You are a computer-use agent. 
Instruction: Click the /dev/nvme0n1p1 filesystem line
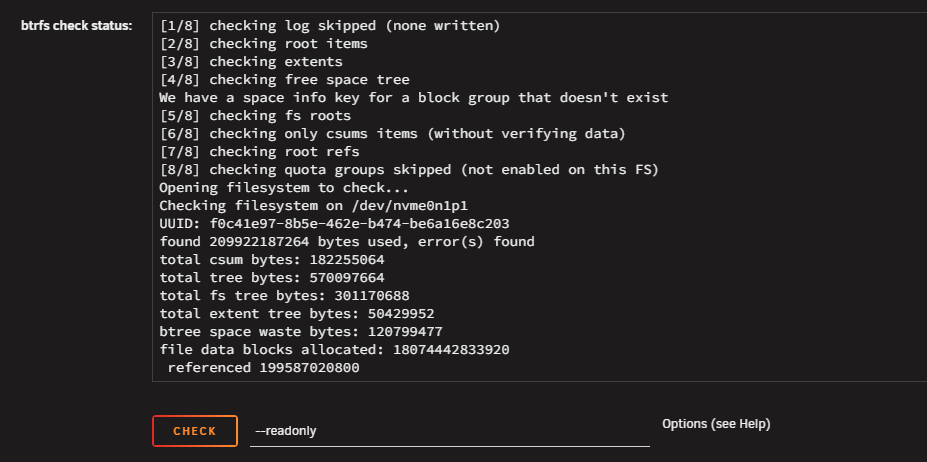[x=317, y=206]
